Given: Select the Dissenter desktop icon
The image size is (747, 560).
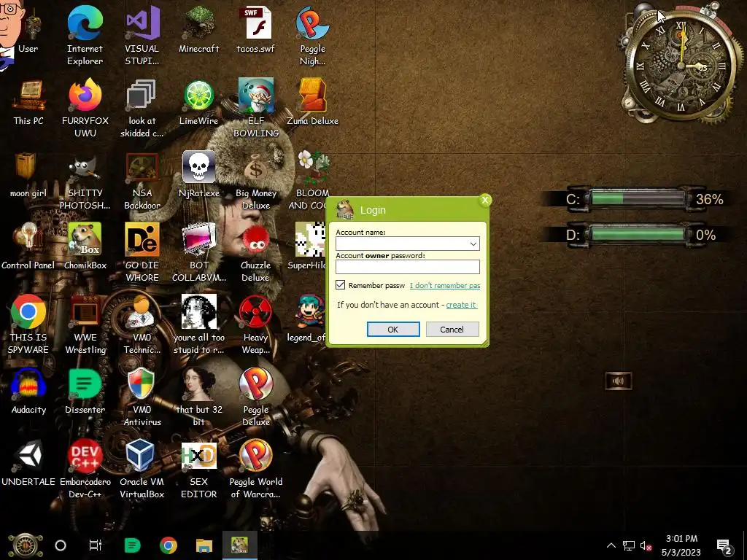Looking at the screenshot, I should click(x=85, y=391).
